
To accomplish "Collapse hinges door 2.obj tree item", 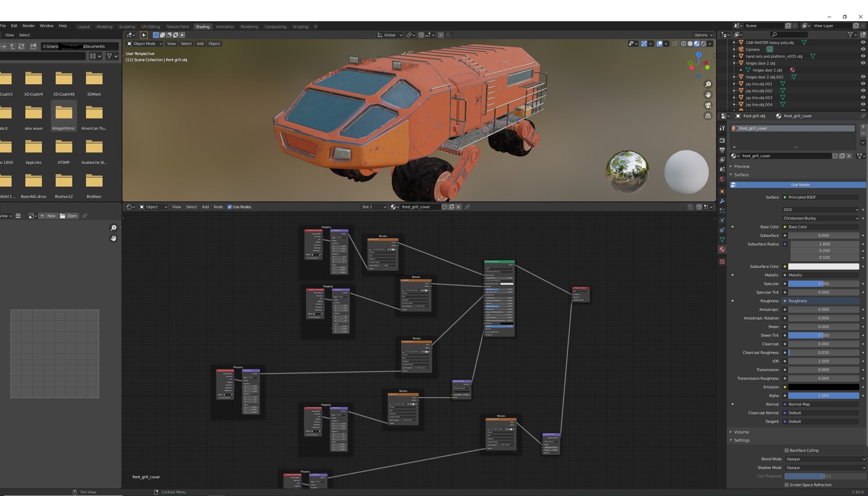I will (x=734, y=63).
